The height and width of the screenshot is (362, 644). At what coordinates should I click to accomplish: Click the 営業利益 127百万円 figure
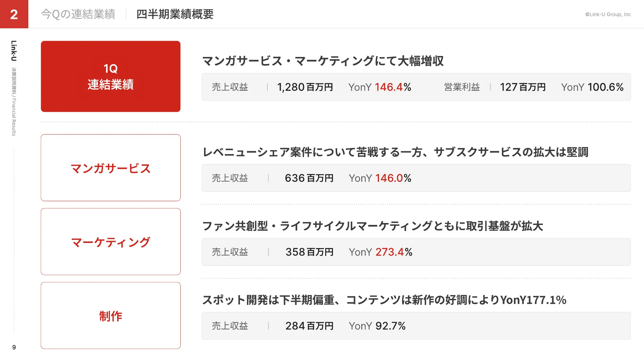pyautogui.click(x=523, y=87)
